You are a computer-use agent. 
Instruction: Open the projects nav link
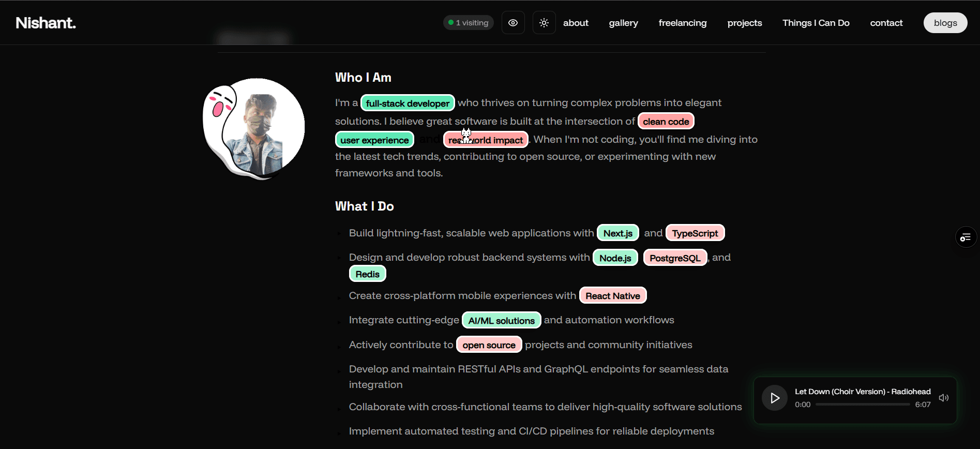(x=744, y=23)
